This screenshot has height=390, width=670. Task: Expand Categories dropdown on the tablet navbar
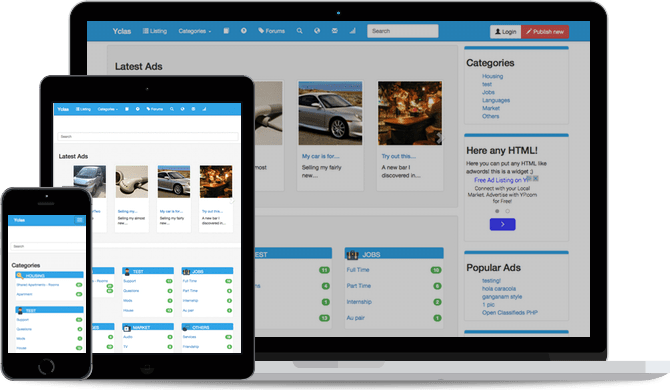click(x=108, y=109)
